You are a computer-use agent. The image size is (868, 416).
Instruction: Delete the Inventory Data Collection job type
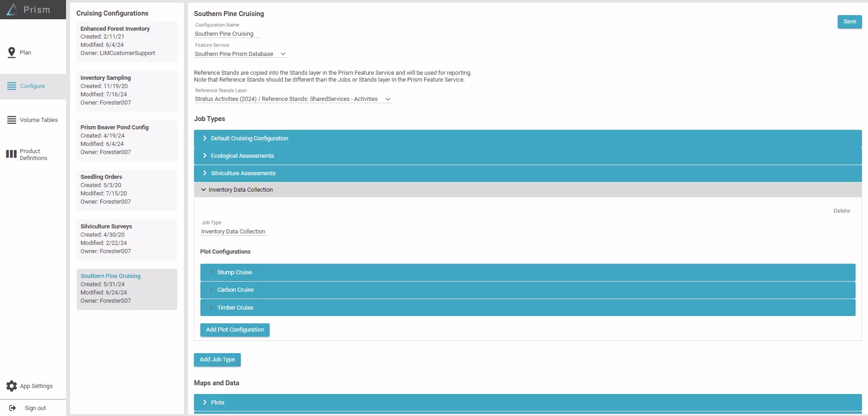click(x=841, y=211)
